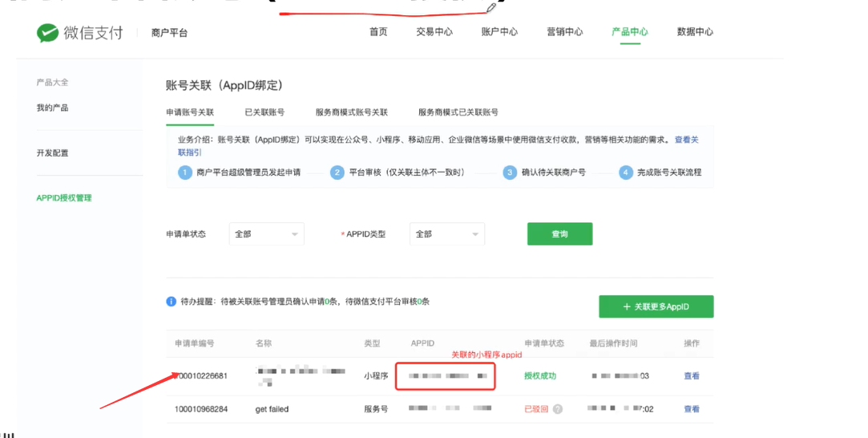868x438 pixels.
Task: Switch to the 已关联账号 tab
Action: 264,112
